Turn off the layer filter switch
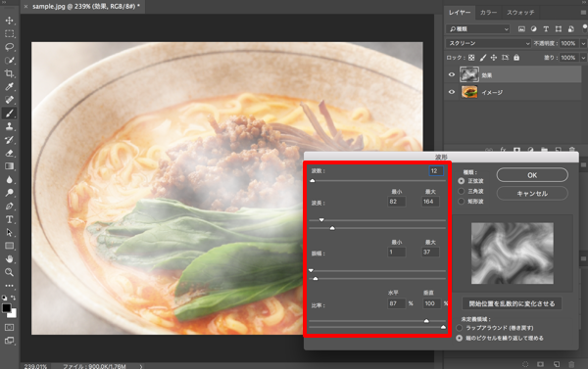The width and height of the screenshot is (588, 369). 585,28
